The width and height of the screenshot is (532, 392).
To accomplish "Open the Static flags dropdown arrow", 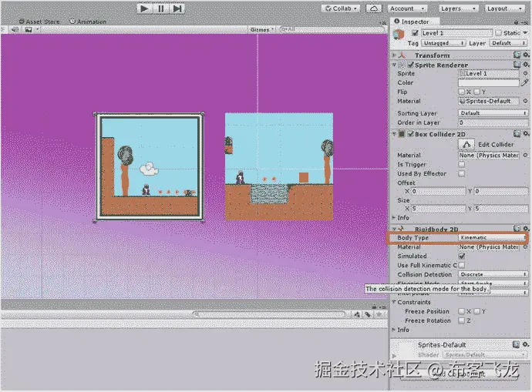I will click(x=525, y=33).
